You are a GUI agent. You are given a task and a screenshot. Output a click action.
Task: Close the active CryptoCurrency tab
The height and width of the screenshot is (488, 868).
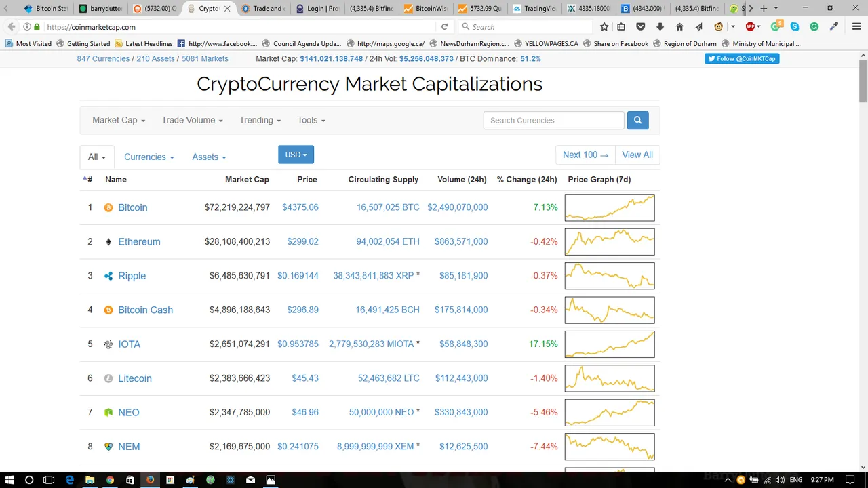point(226,9)
